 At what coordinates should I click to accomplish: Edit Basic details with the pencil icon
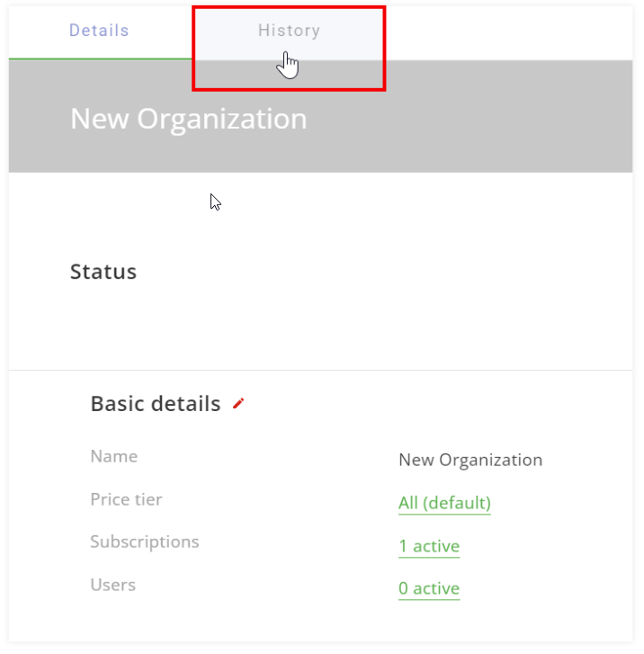238,403
